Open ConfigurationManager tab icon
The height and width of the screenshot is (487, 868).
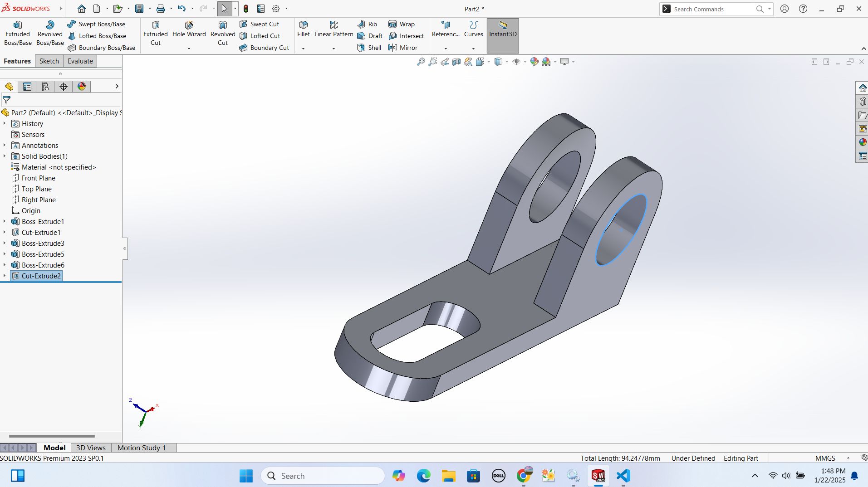[x=45, y=87]
